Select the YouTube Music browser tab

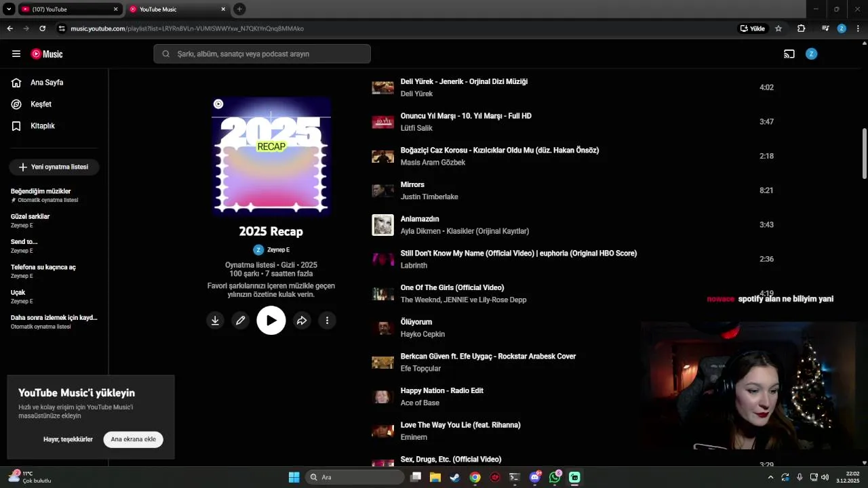(x=173, y=9)
